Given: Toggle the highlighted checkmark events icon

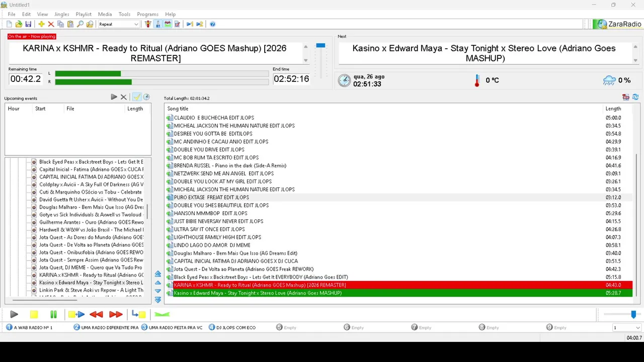Looking at the screenshot, I should pyautogui.click(x=136, y=97).
